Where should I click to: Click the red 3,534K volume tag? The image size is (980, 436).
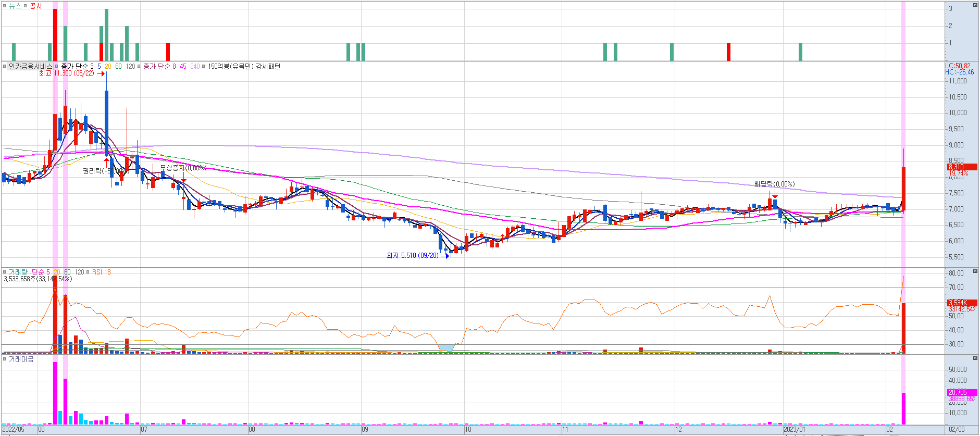(x=962, y=303)
